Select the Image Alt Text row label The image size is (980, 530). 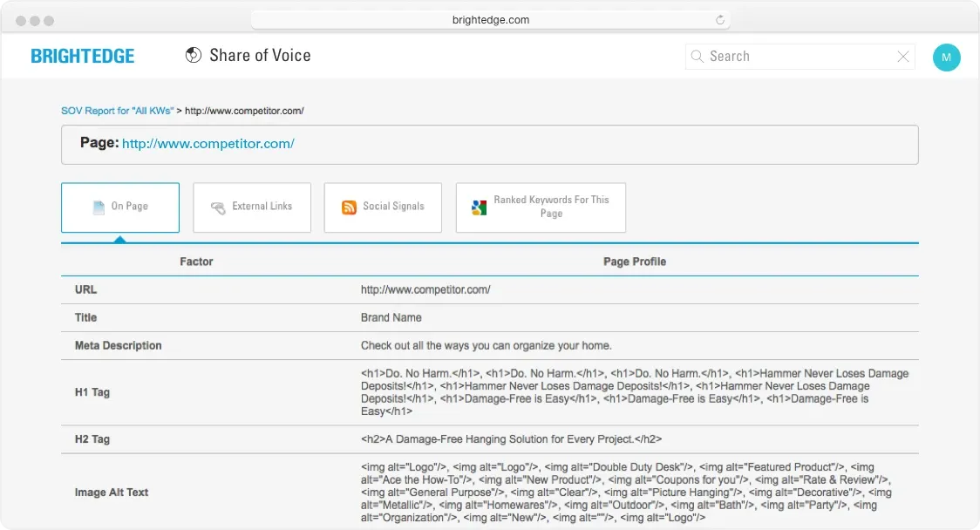point(112,493)
